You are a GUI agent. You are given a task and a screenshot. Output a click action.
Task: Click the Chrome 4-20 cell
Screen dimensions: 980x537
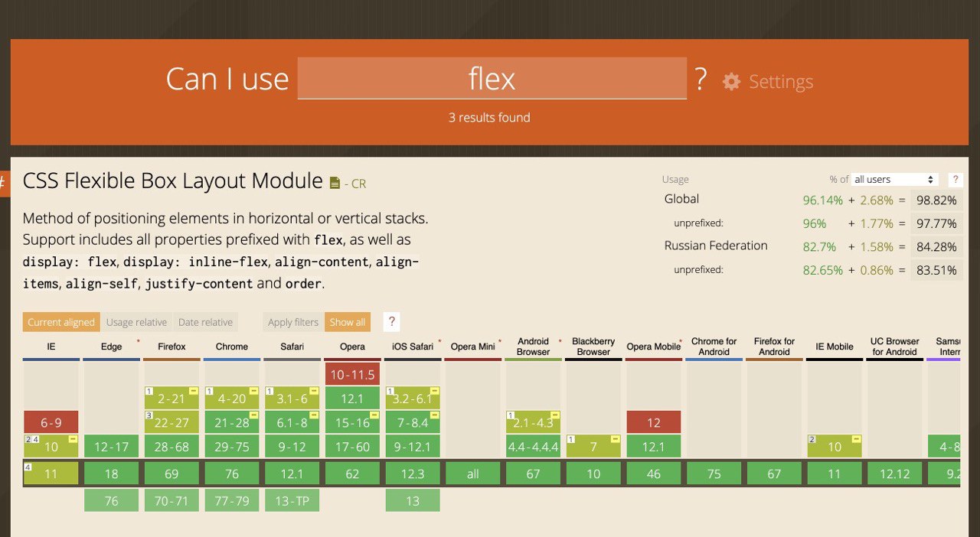(232, 398)
